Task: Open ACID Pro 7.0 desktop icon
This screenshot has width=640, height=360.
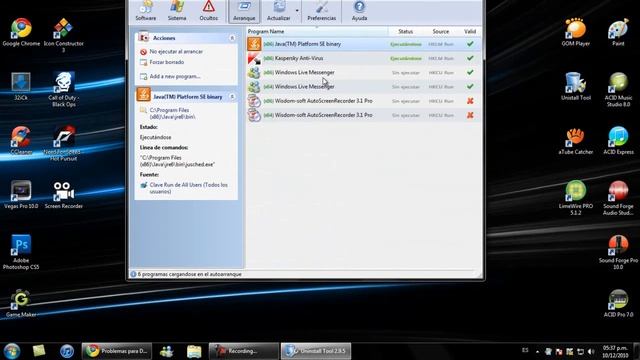Action: [618, 303]
